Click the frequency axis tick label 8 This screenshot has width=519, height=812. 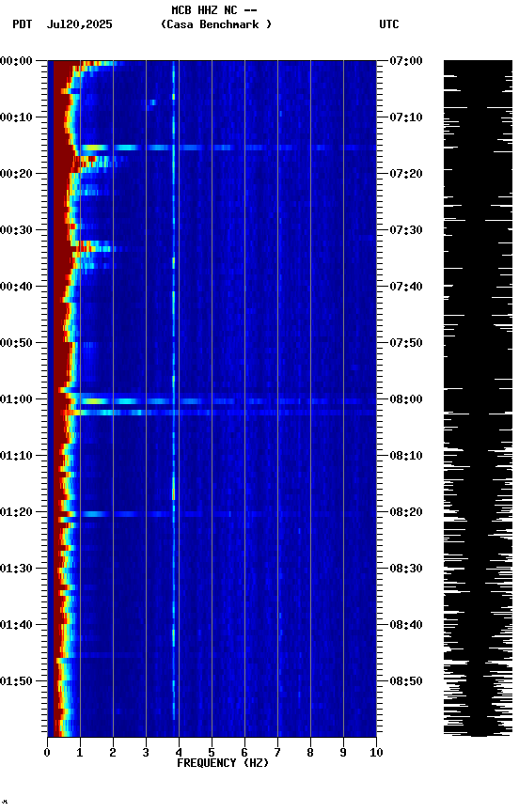[x=310, y=753]
